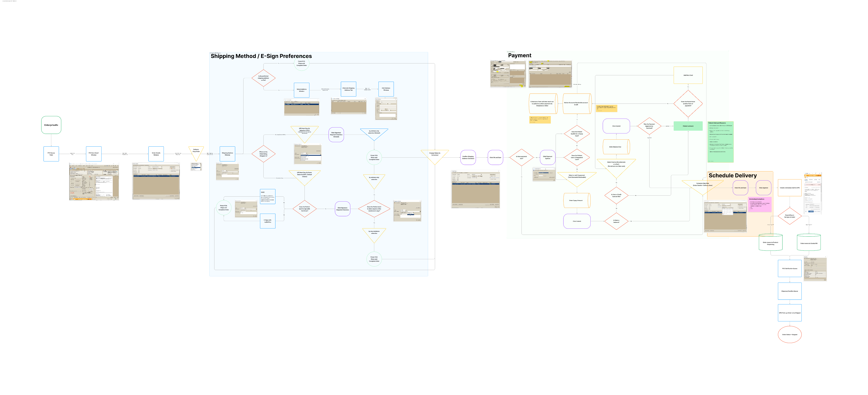Select the 'Is there payment due?' diamond
Image resolution: width=868 pixels, height=395 pixels.
click(x=521, y=157)
